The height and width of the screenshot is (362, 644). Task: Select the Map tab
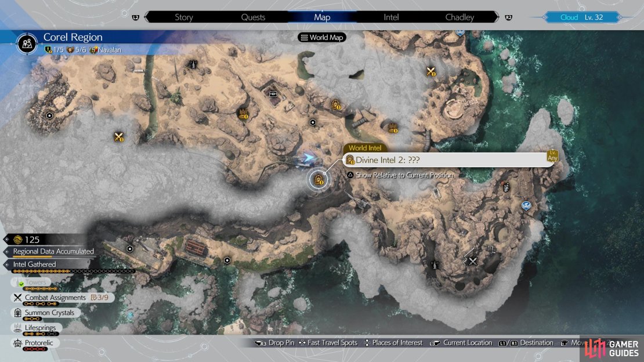point(322,17)
